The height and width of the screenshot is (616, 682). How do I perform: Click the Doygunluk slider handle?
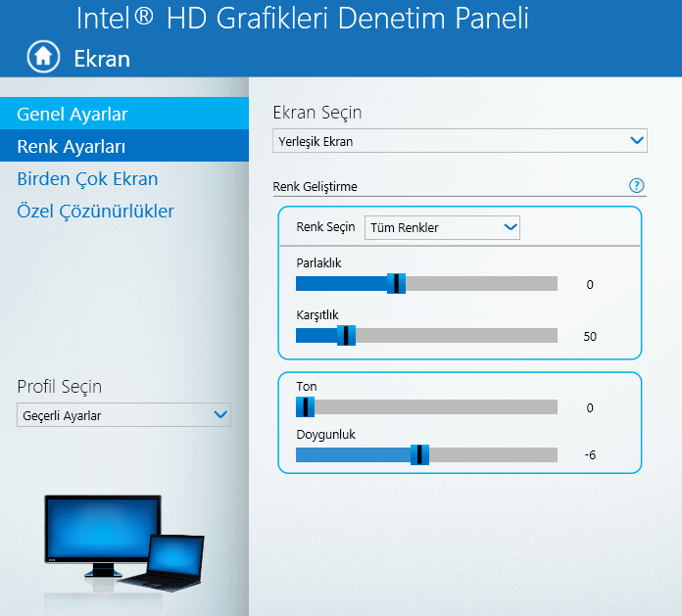[x=419, y=454]
